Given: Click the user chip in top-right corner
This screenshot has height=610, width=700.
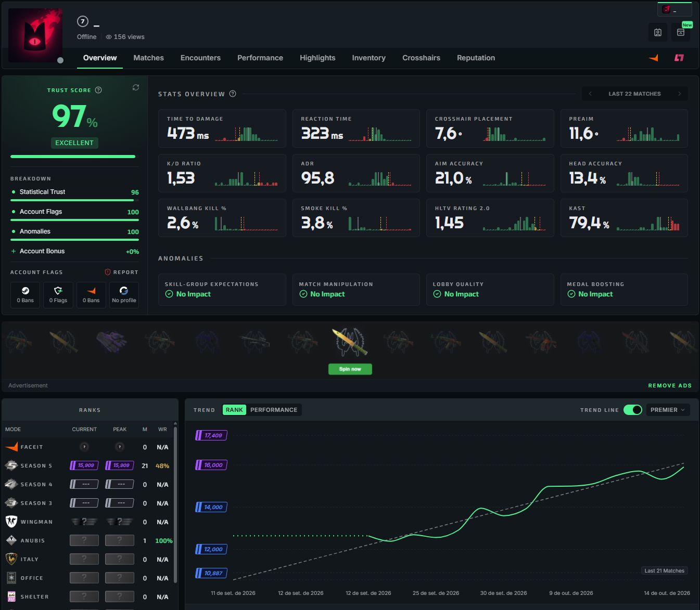Looking at the screenshot, I should coord(674,9).
